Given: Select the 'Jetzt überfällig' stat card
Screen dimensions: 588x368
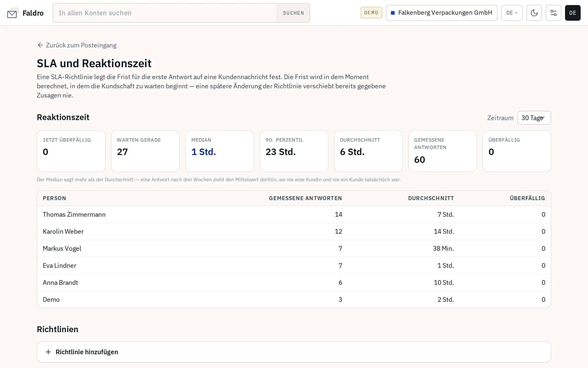Looking at the screenshot, I should 71,151.
